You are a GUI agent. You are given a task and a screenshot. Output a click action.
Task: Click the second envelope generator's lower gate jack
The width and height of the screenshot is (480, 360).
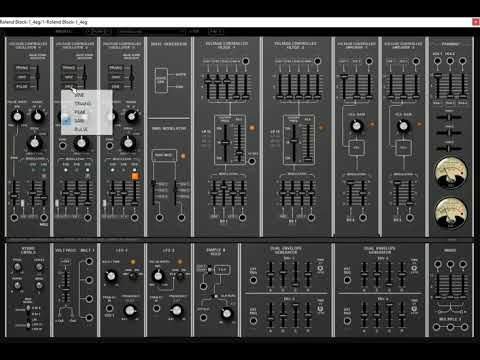(x=347, y=321)
